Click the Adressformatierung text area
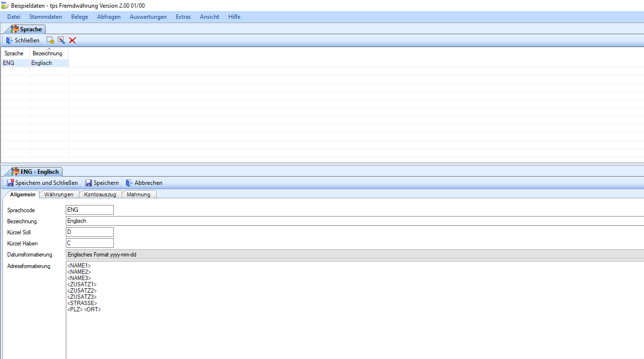 point(355,327)
